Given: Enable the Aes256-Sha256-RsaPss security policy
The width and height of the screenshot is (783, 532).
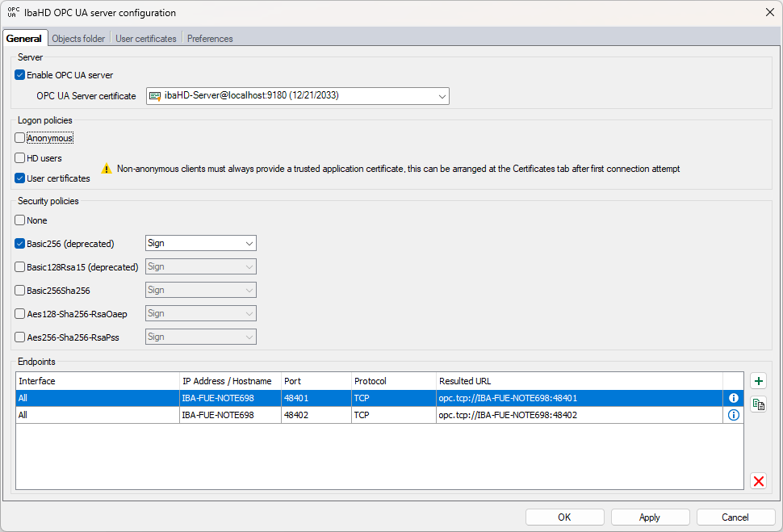Looking at the screenshot, I should click(20, 337).
